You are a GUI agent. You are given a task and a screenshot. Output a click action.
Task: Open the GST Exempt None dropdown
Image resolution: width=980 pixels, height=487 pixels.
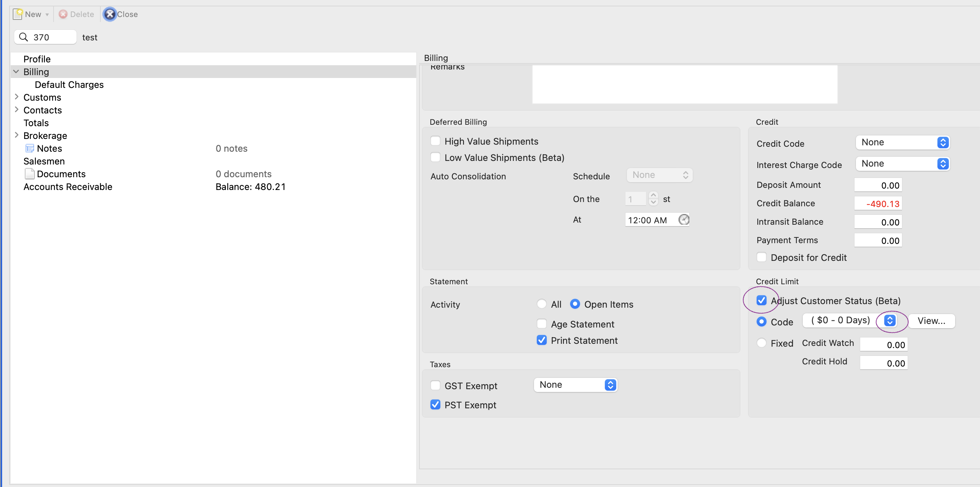pos(575,385)
